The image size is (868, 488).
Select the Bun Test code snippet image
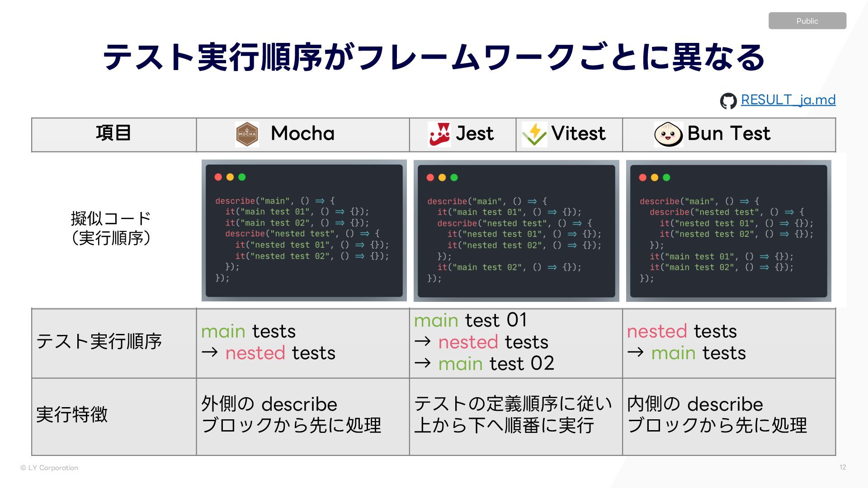pos(728,231)
